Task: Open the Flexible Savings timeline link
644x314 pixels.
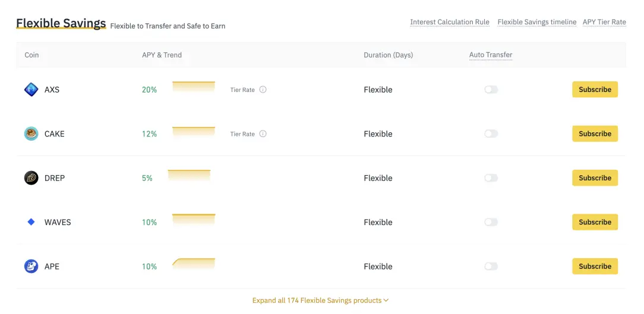Action: click(537, 22)
